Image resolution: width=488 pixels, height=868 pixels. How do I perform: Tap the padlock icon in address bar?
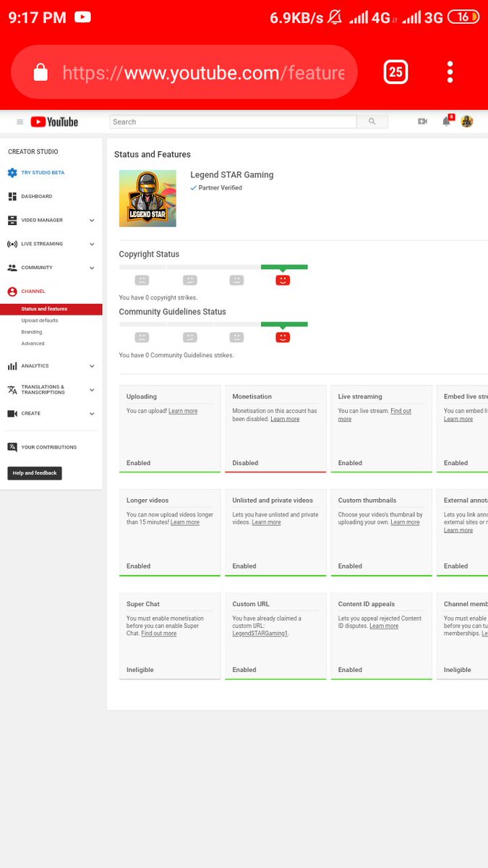point(40,72)
